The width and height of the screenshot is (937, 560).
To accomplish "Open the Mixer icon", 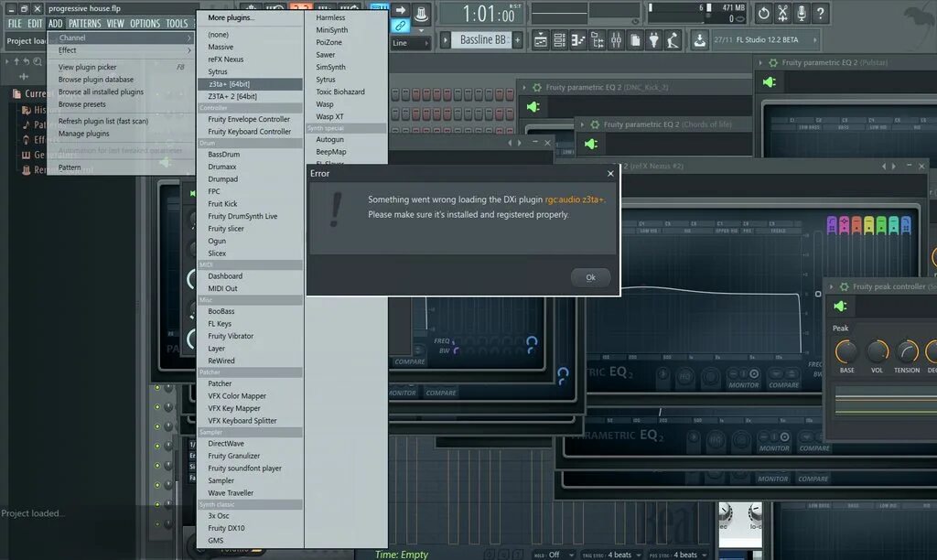I will (616, 40).
